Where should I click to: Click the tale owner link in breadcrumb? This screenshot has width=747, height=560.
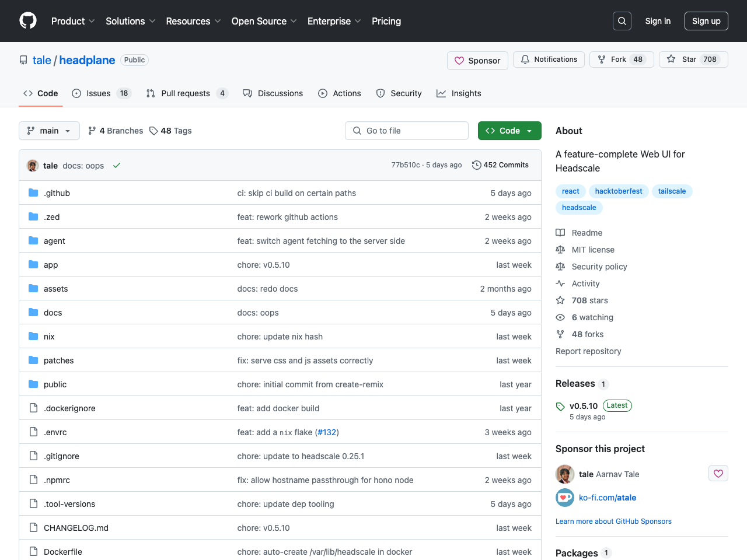[x=42, y=60]
